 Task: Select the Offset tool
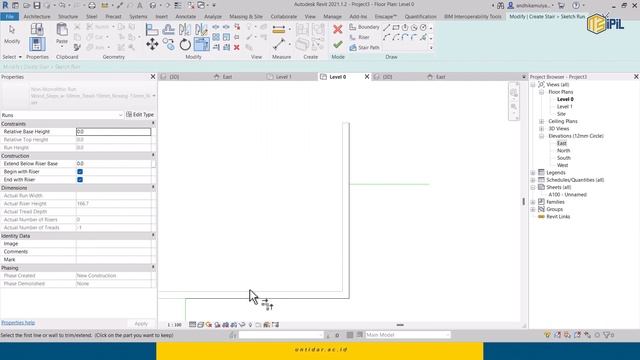(x=169, y=29)
